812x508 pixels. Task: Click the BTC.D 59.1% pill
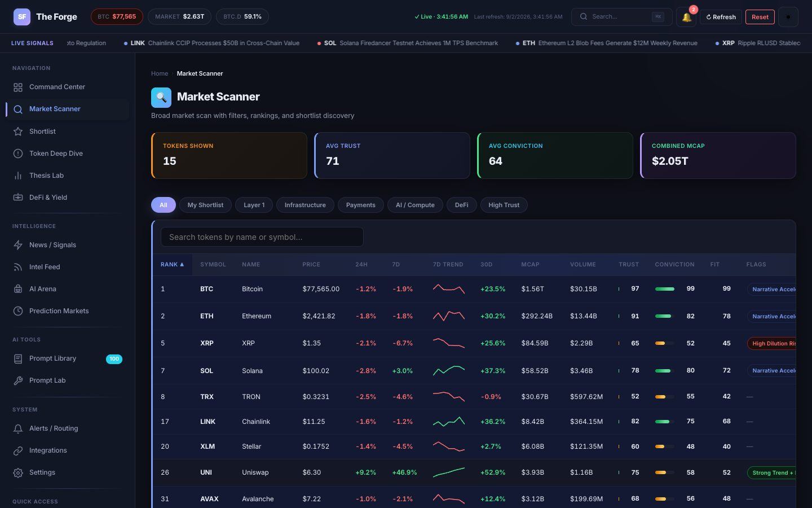tap(242, 17)
